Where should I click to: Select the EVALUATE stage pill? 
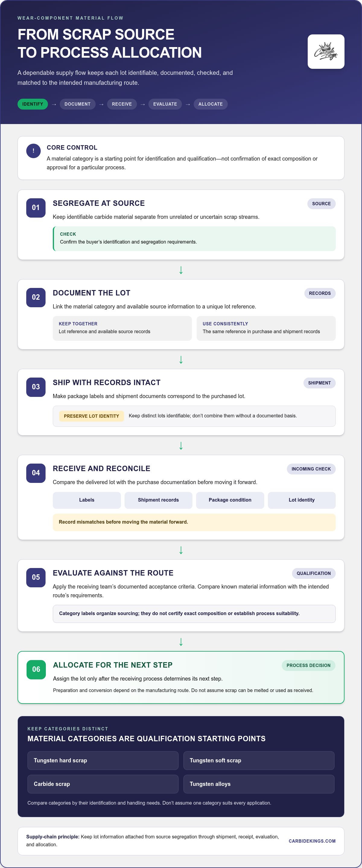[x=165, y=104]
